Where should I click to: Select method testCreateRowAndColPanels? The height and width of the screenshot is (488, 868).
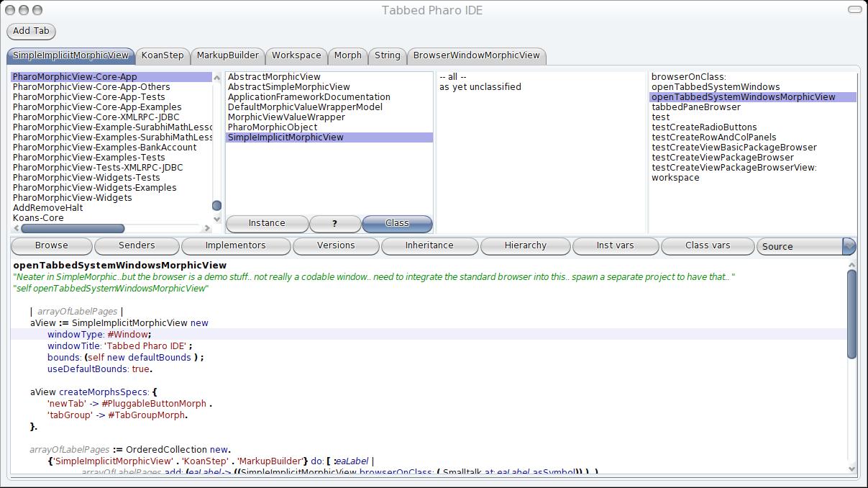(x=753, y=137)
